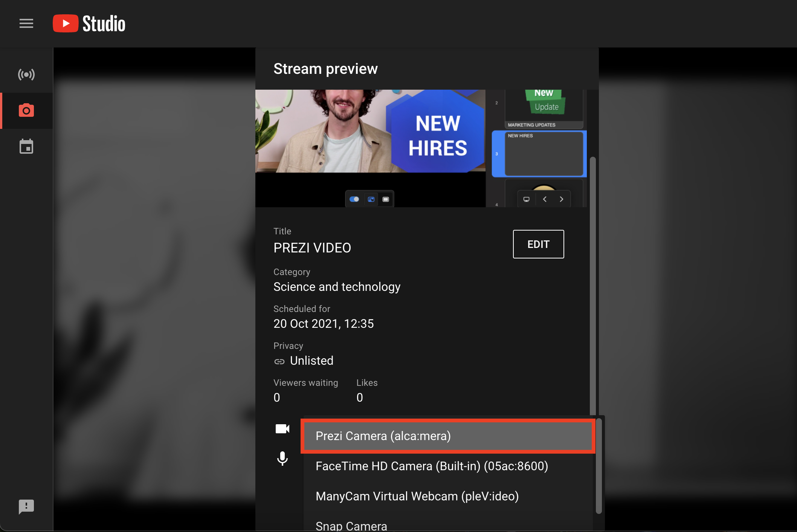Choose FaceTime HD Camera (Built-in) option
Image resolution: width=797 pixels, height=532 pixels.
click(432, 466)
